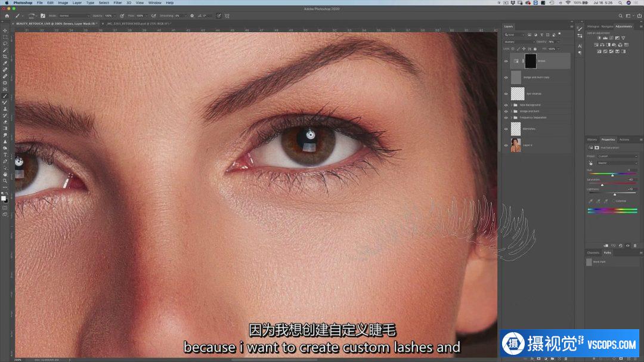Screen dimensions: 644x362
Task: Select the Brush tool in left toolbar
Action: pyautogui.click(x=5, y=96)
